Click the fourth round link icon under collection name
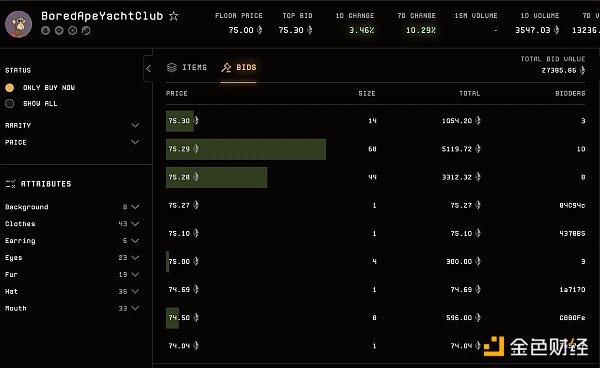The width and height of the screenshot is (600, 368). (x=86, y=31)
